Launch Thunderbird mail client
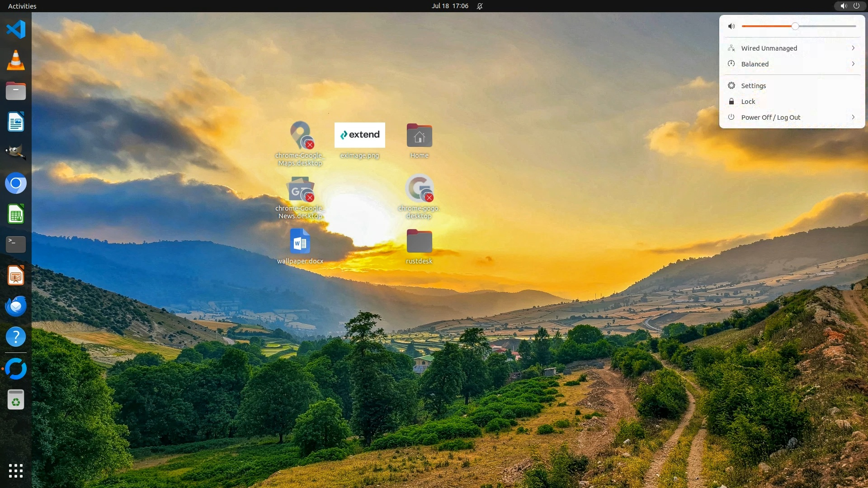868x488 pixels. (16, 306)
